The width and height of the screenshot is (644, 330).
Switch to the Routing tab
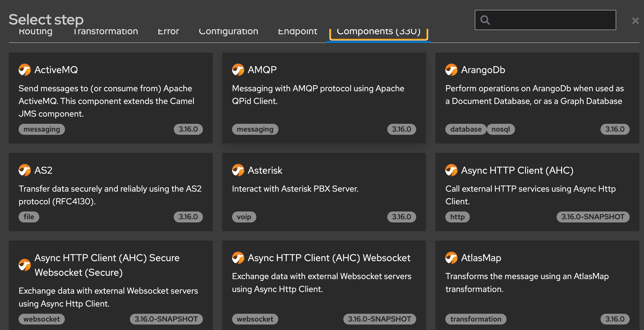point(36,31)
